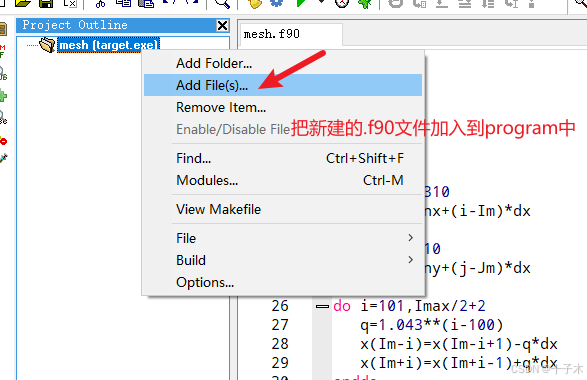Close the Project Outline panel
Image resolution: width=587 pixels, height=380 pixels.
tap(222, 25)
